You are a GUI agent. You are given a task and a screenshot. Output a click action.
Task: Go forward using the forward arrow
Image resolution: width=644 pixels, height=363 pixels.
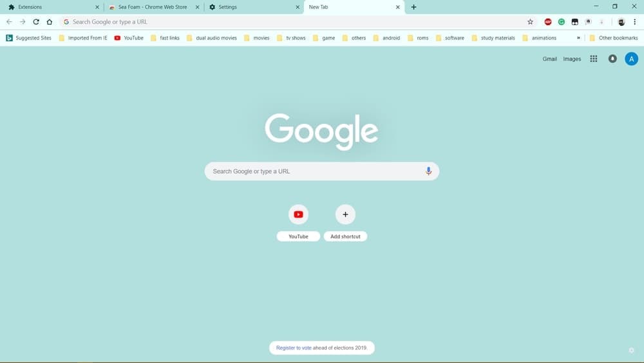23,22
